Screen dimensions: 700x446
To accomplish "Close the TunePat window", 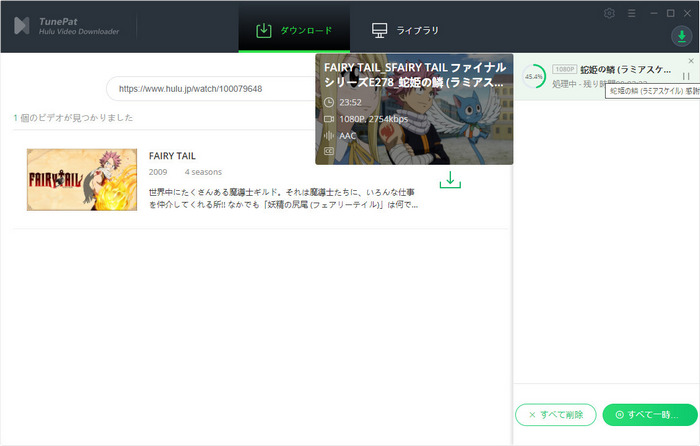I will pos(688,13).
